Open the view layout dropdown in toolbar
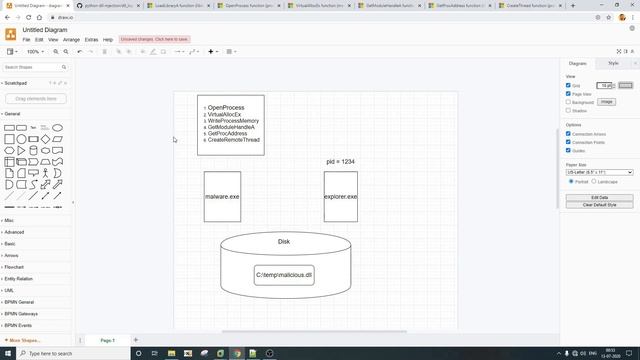Screen dimensions: 640x360 click(12, 52)
